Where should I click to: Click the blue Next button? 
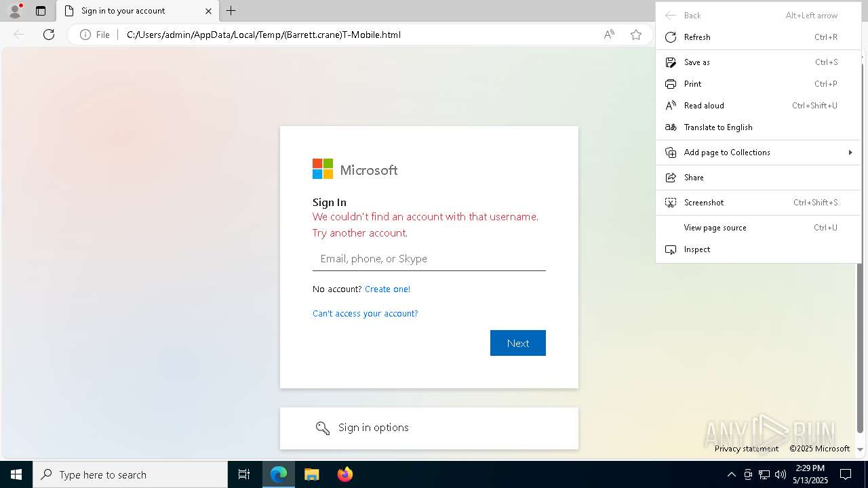point(518,343)
